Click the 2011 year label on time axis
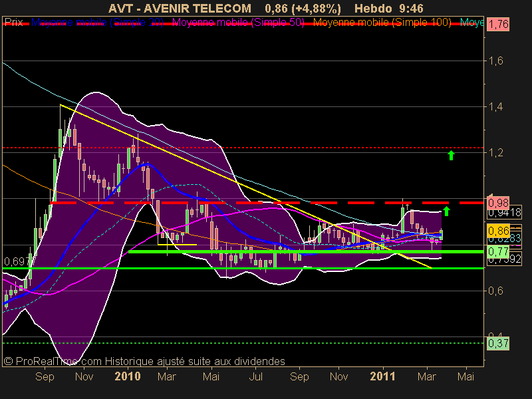 point(383,376)
